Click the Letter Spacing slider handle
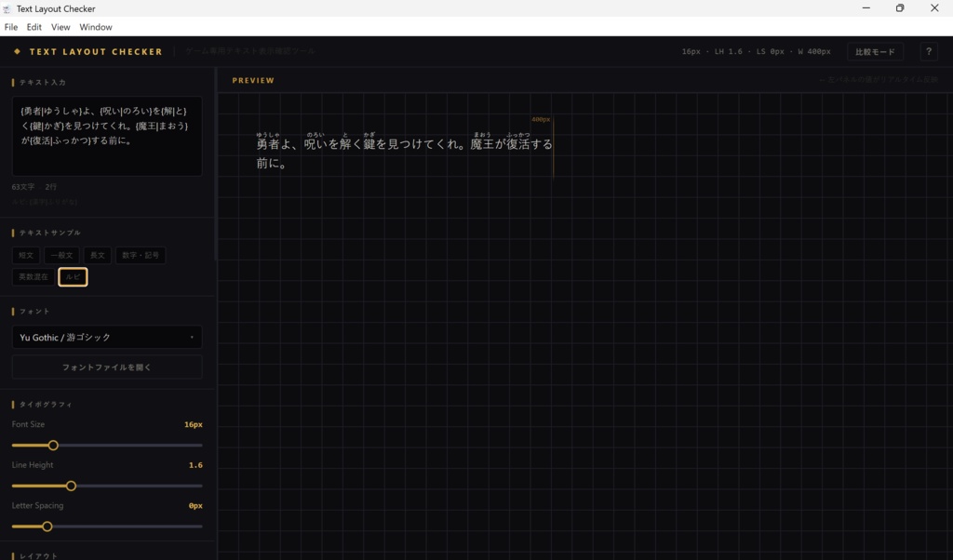The image size is (953, 560). 47,527
